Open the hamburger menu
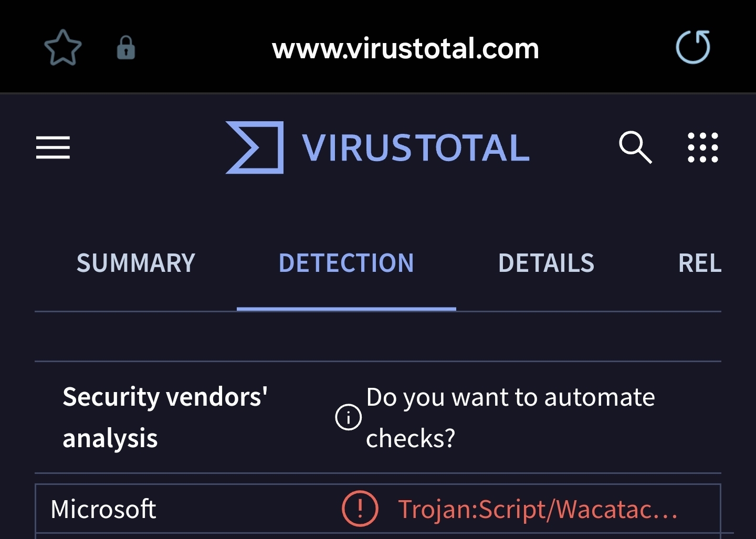The width and height of the screenshot is (756, 539). click(x=53, y=147)
